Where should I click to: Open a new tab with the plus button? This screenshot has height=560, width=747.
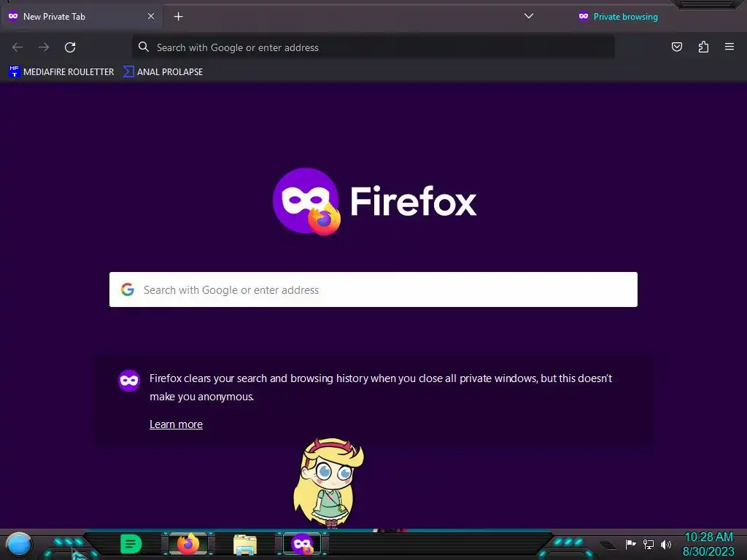(x=178, y=17)
